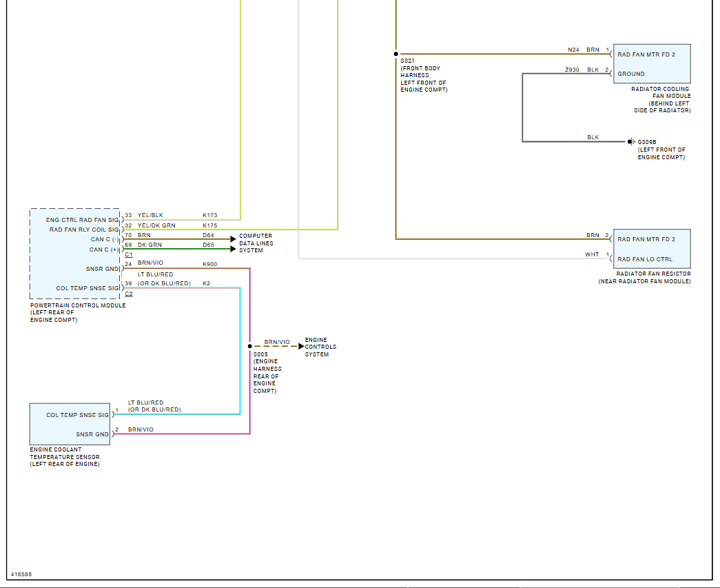Image resolution: width=720 pixels, height=588 pixels.
Task: Click the arrowhead on the D65 DK GRN wire
Action: pyautogui.click(x=233, y=249)
